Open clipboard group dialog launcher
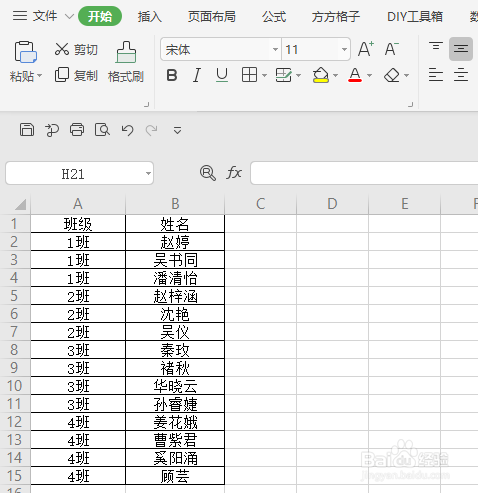 (146, 105)
